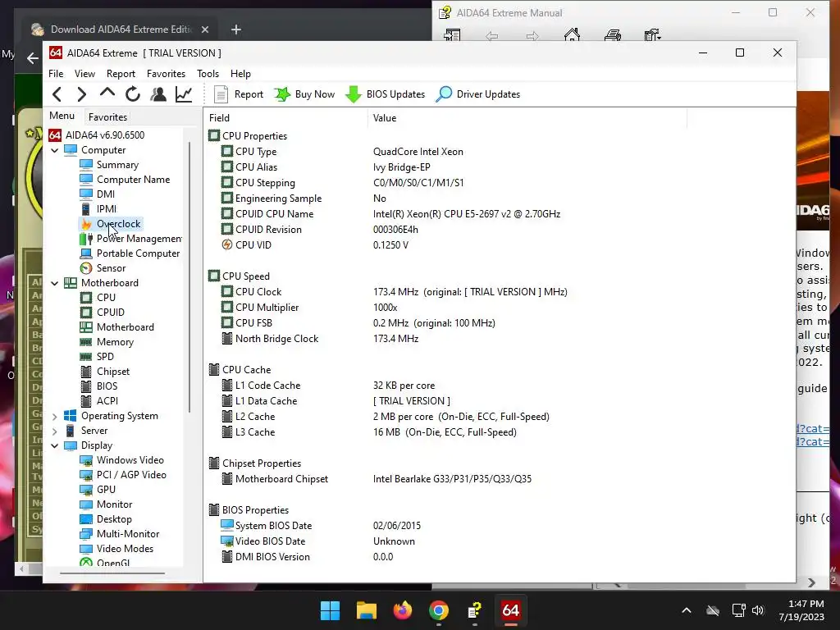Click the Report toolbar button

click(x=239, y=94)
